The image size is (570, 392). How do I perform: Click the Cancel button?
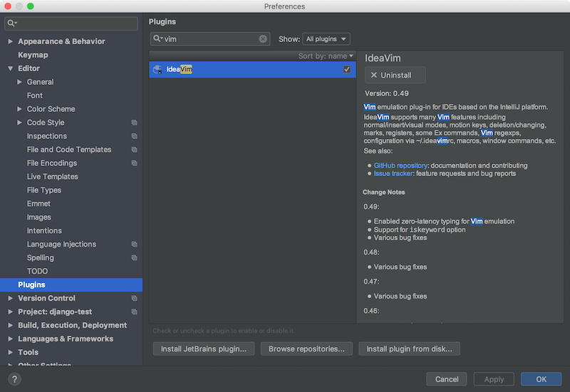447,379
